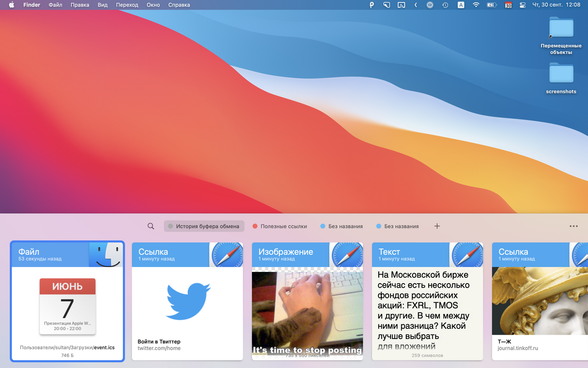Open the Time Machine menu bar icon
Viewport: 588px width, 368px height.
pyautogui.click(x=445, y=5)
